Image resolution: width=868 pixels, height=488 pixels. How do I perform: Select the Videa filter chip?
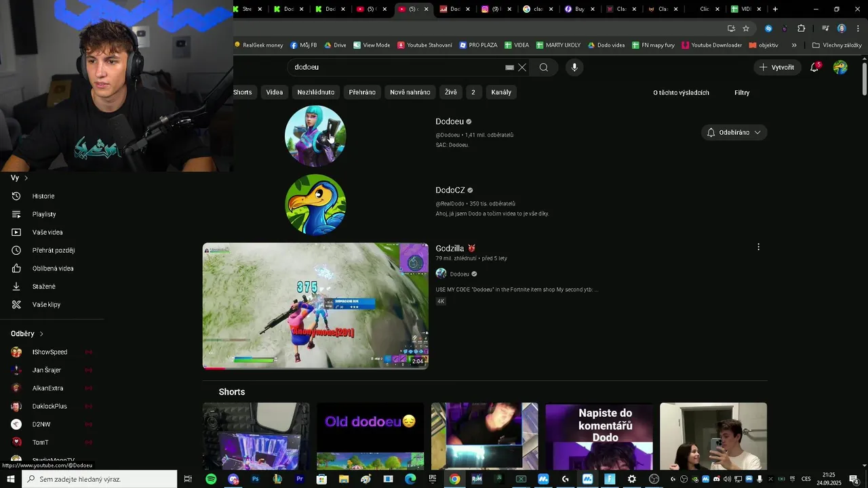(275, 92)
